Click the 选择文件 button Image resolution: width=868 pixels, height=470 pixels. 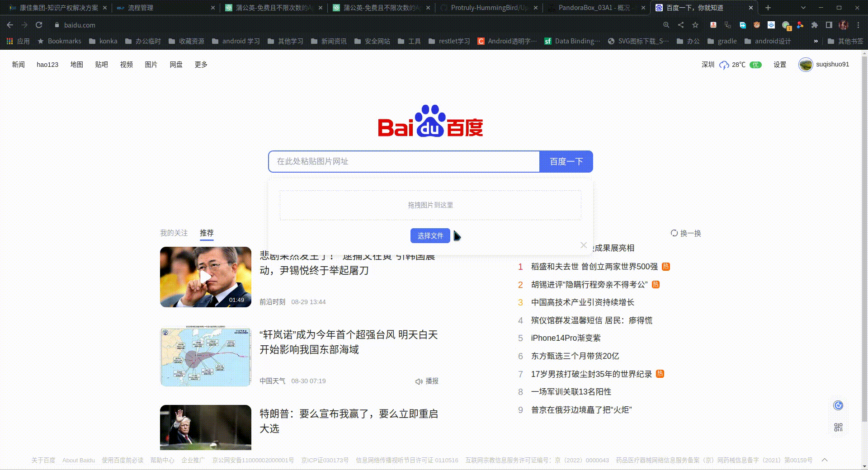tap(430, 235)
